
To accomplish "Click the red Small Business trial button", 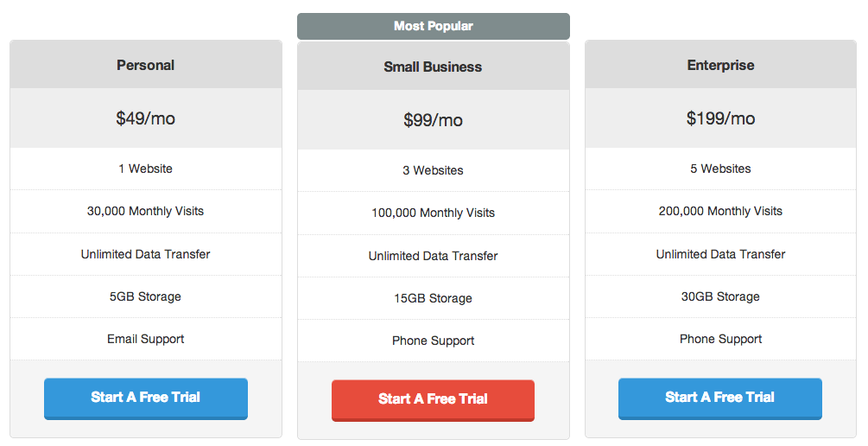I will tap(433, 399).
